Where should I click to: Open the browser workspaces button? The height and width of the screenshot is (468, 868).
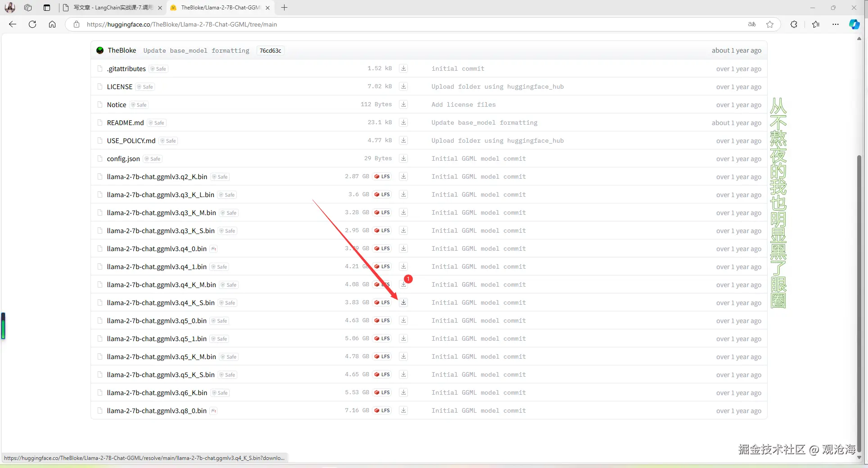point(28,8)
